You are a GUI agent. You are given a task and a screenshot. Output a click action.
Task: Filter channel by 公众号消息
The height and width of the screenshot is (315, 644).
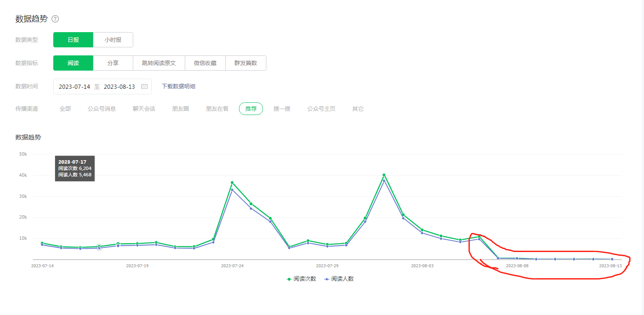102,109
